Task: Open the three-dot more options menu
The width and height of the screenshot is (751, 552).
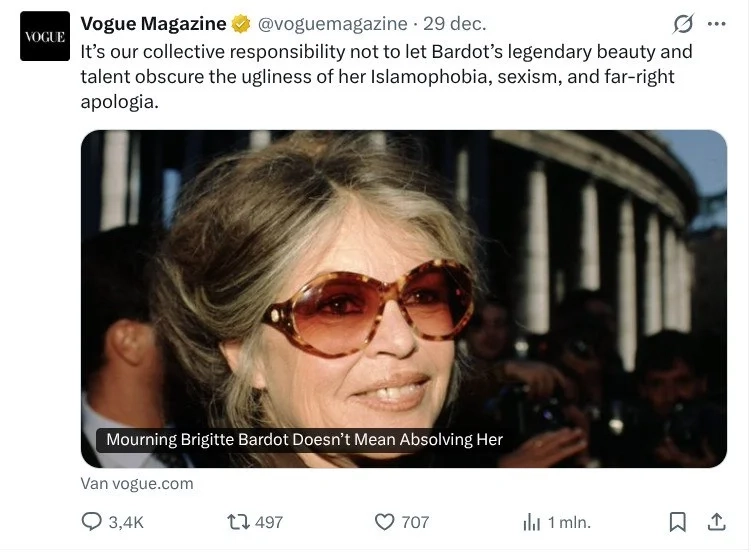Action: pyautogui.click(x=716, y=24)
